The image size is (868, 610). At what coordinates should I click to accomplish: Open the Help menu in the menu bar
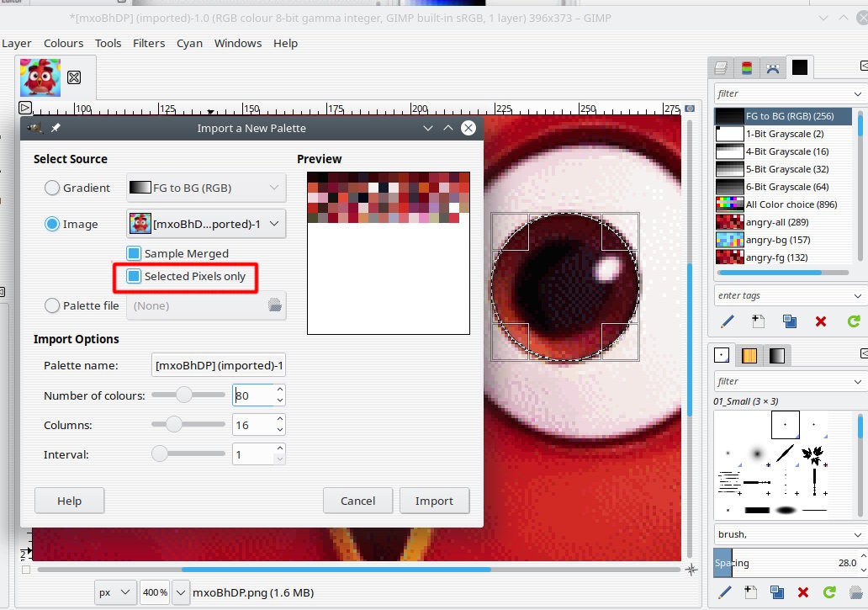(286, 43)
